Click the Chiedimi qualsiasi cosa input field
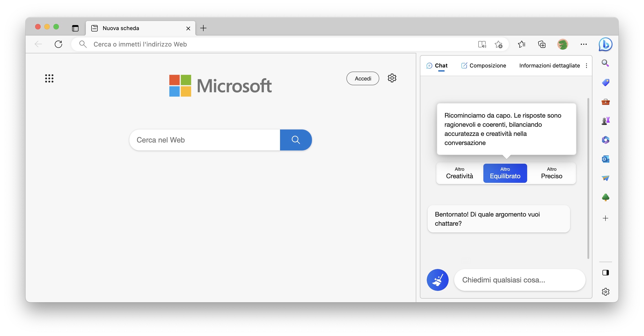This screenshot has height=336, width=644. point(519,280)
